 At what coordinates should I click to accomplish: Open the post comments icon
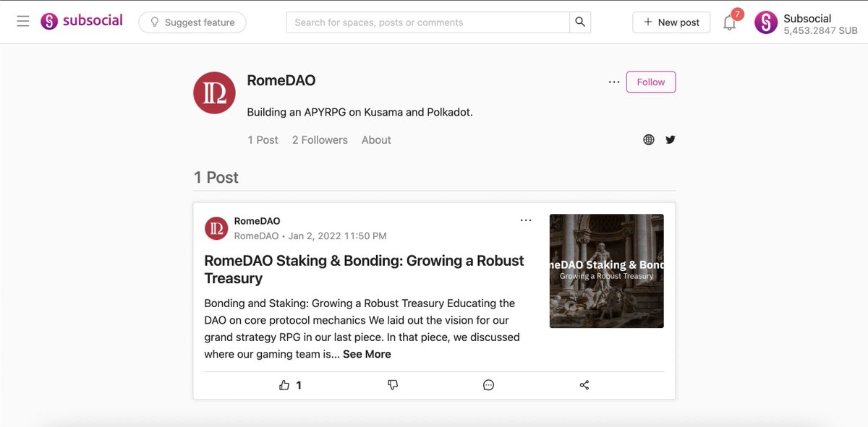(488, 385)
